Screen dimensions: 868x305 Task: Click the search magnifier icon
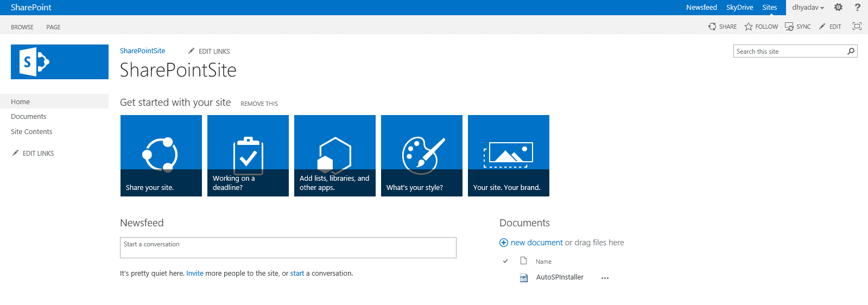tap(851, 51)
